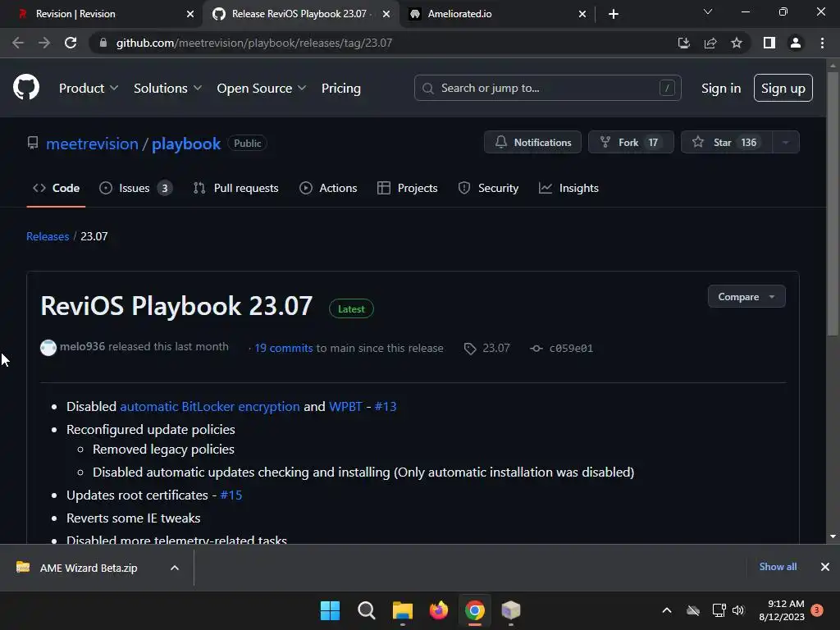This screenshot has height=630, width=840.
Task: Click the browser forward arrow
Action: 44,43
